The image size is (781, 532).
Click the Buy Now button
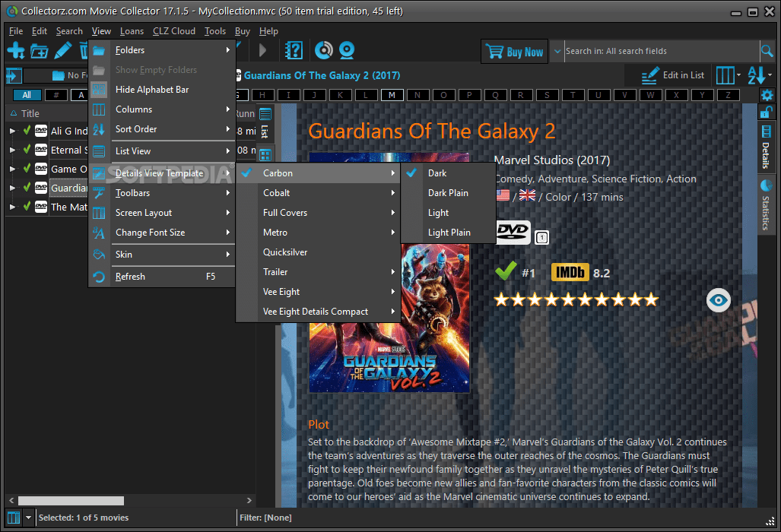tap(514, 50)
